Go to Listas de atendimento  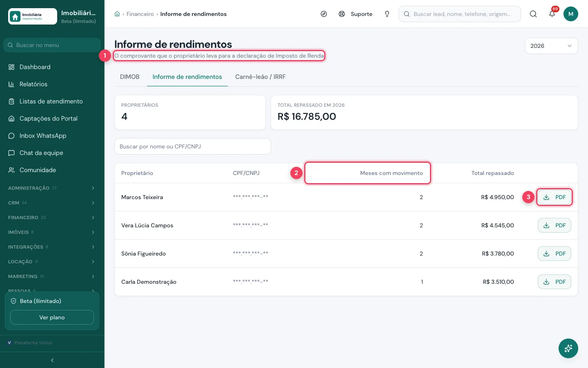(52, 101)
